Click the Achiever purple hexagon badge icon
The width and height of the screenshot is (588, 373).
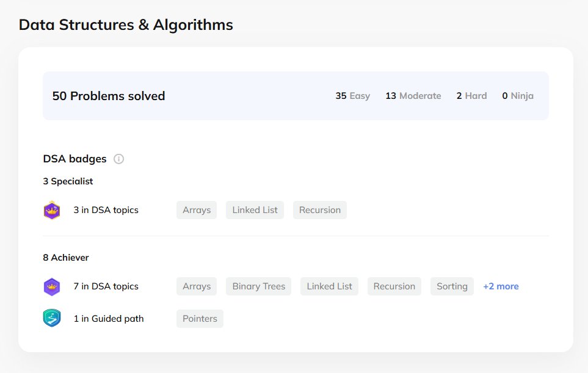52,287
